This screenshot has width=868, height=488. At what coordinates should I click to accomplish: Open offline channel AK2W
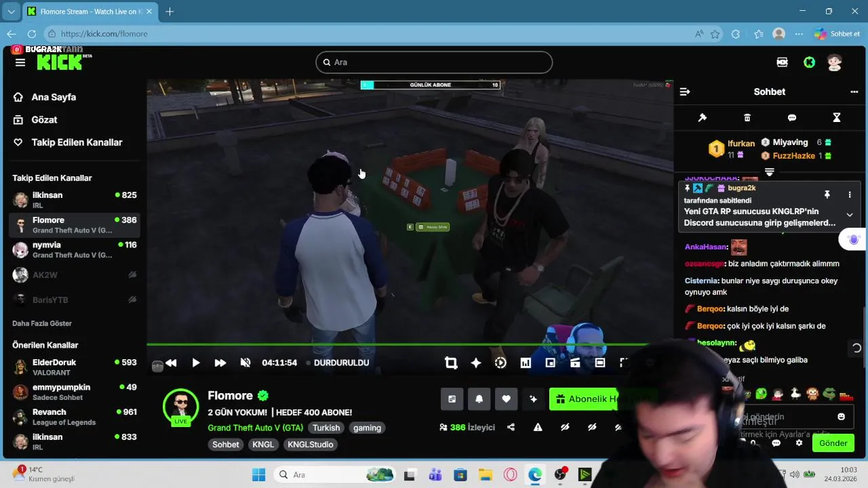click(75, 275)
